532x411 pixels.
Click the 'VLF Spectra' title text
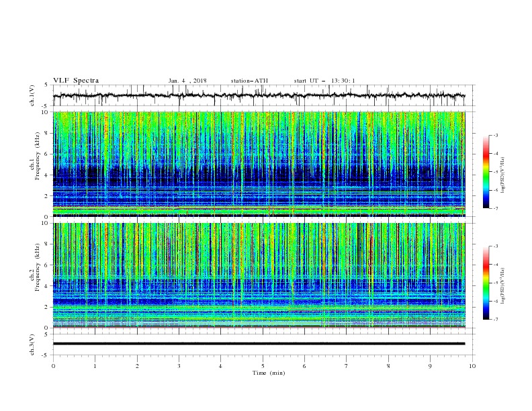point(76,81)
